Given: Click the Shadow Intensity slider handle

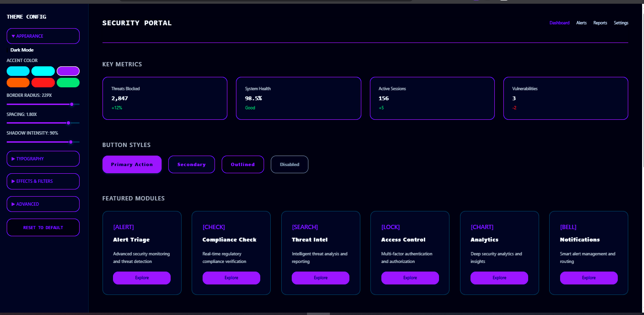Looking at the screenshot, I should tap(71, 142).
